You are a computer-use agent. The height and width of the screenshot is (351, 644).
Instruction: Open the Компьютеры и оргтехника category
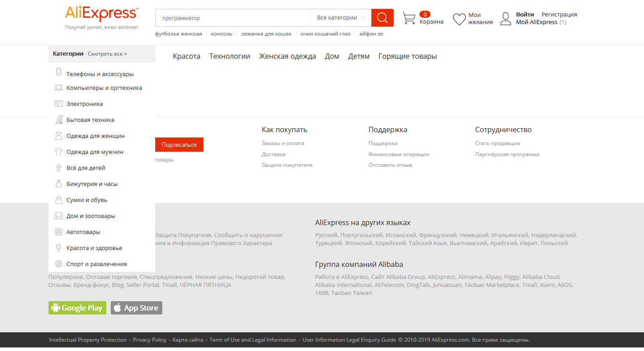[x=105, y=88]
